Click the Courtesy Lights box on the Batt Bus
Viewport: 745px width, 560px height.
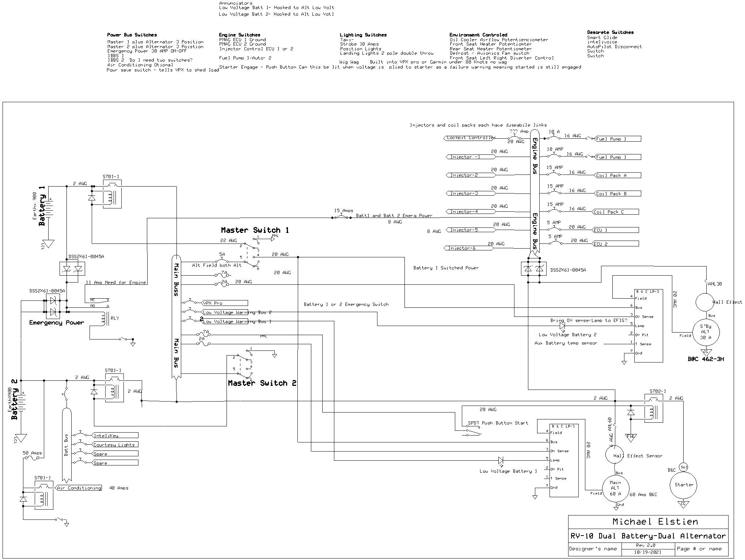click(115, 445)
